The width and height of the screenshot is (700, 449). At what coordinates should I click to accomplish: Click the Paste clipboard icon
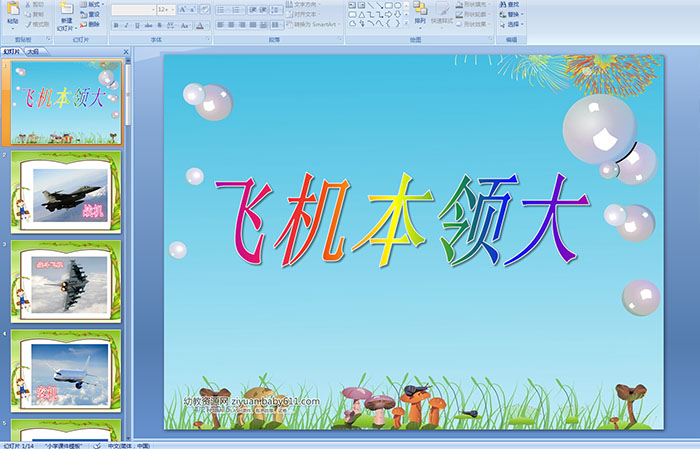13,9
